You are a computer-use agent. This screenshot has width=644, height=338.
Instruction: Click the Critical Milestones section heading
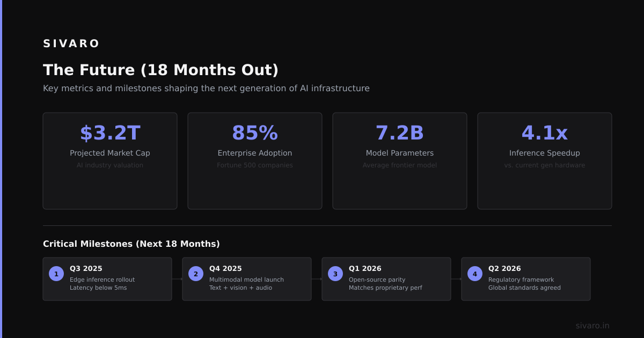pyautogui.click(x=131, y=244)
